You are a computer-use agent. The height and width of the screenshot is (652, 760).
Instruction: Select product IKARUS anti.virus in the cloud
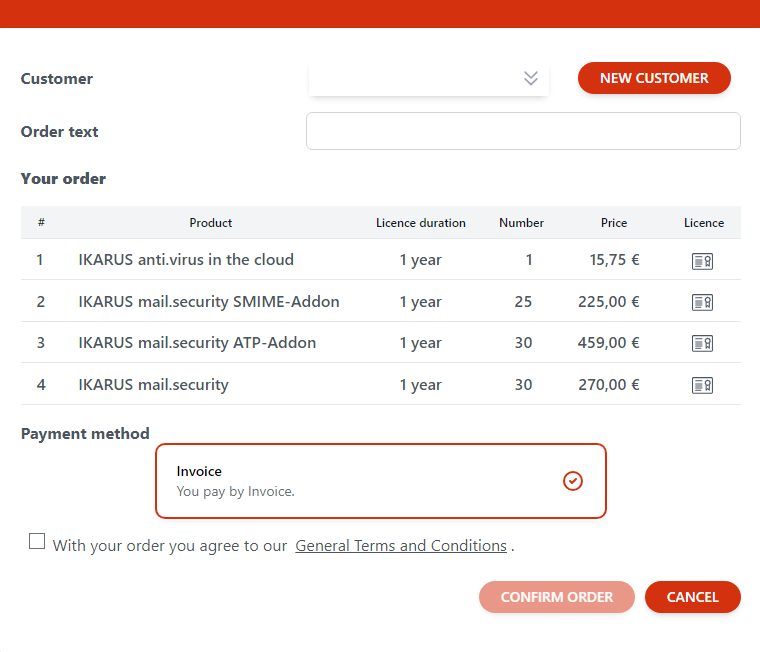coord(186,260)
